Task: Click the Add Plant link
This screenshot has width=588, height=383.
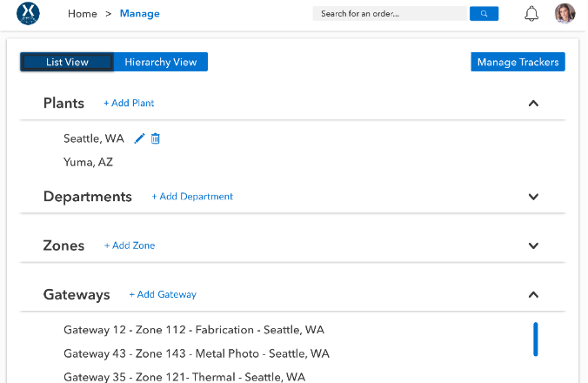Action: tap(129, 103)
